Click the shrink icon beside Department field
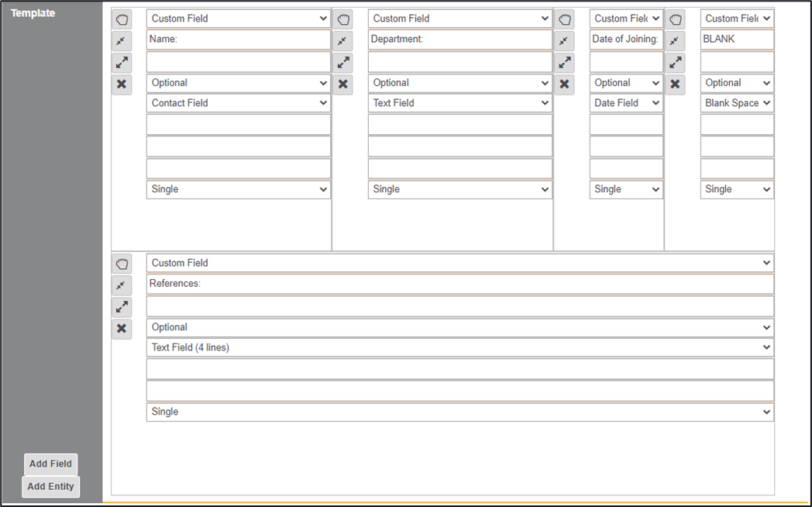Viewport: 812px width, 507px height. pyautogui.click(x=343, y=41)
